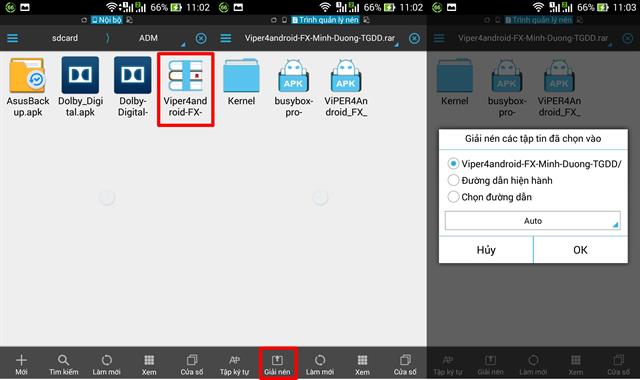Tap dimmed busybox-pro- file behind the dialog

click(507, 87)
